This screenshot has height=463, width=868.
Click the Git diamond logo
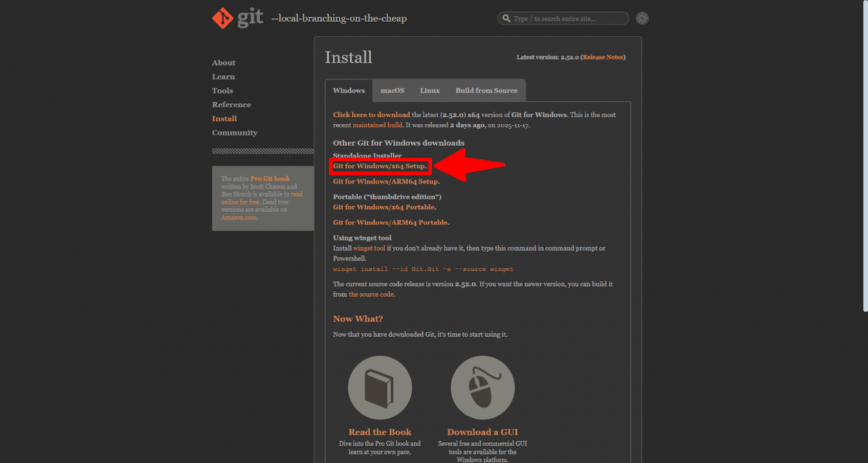coord(223,18)
